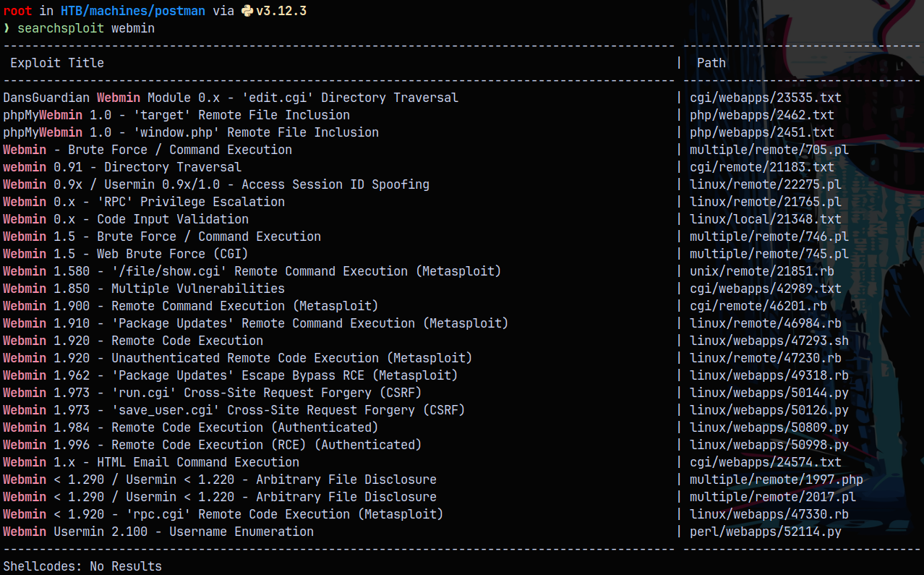Viewport: 924px width, 575px height.
Task: Select path linux/webapps/50809.py
Action: [769, 427]
